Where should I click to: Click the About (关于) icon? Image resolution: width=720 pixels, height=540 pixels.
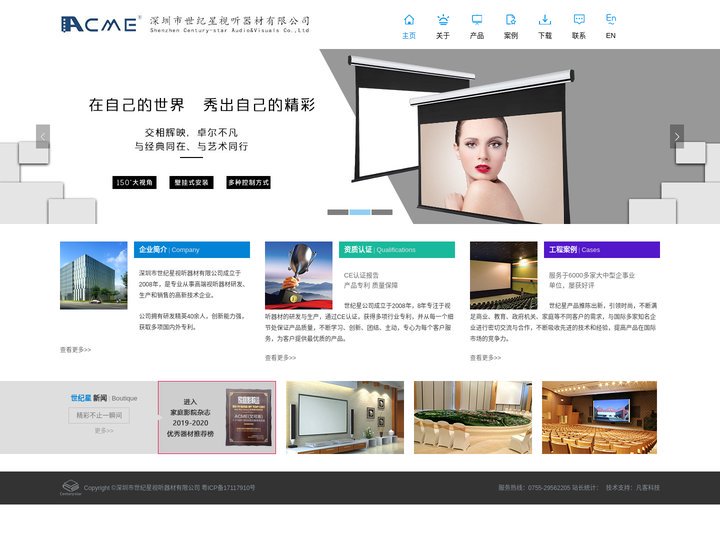443,20
